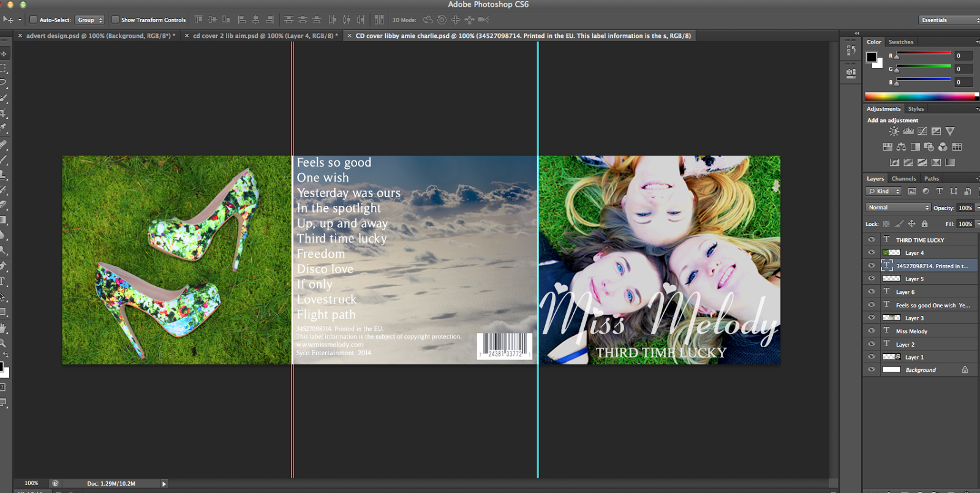
Task: Add a Selective Color adjustment
Action: pyautogui.click(x=936, y=162)
